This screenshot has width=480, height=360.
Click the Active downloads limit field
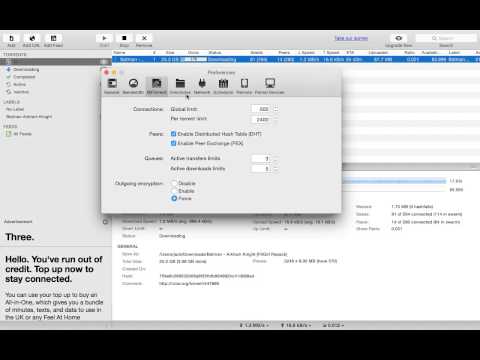pyautogui.click(x=261, y=169)
